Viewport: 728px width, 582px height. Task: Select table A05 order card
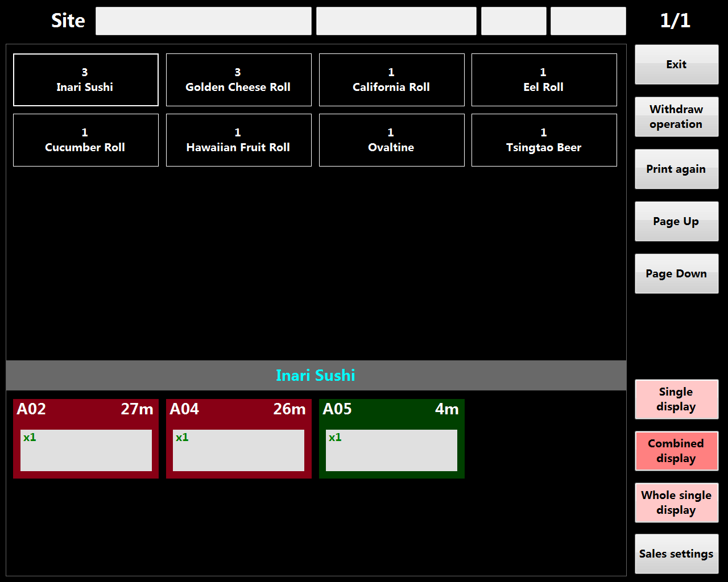click(392, 439)
